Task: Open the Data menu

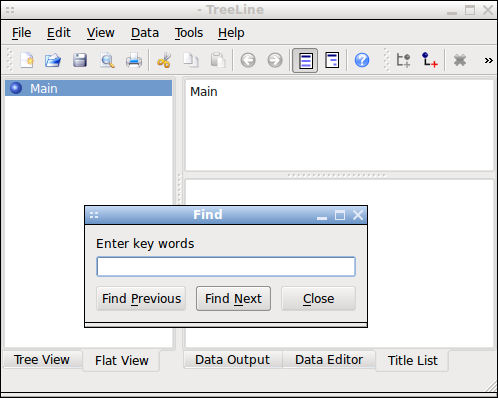Action: [x=145, y=33]
